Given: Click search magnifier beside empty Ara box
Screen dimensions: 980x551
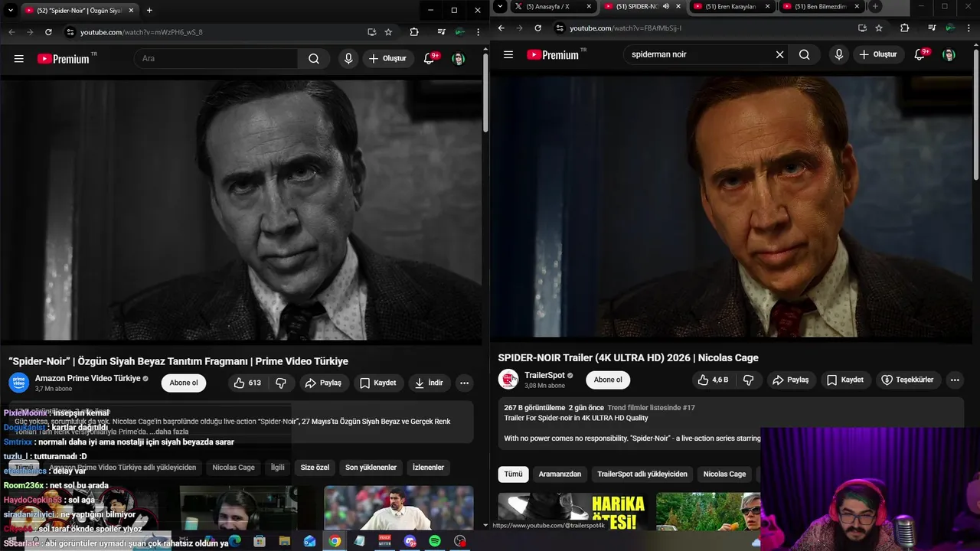Looking at the screenshot, I should tap(314, 58).
